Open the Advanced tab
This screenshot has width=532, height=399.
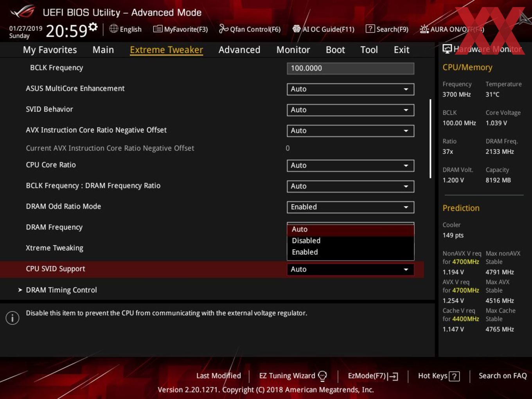(239, 50)
